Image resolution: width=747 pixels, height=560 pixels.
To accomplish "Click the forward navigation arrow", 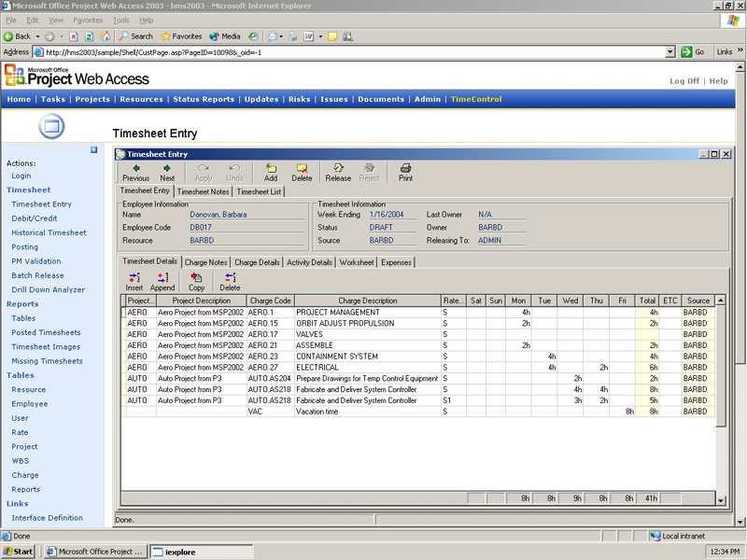I will pyautogui.click(x=49, y=36).
